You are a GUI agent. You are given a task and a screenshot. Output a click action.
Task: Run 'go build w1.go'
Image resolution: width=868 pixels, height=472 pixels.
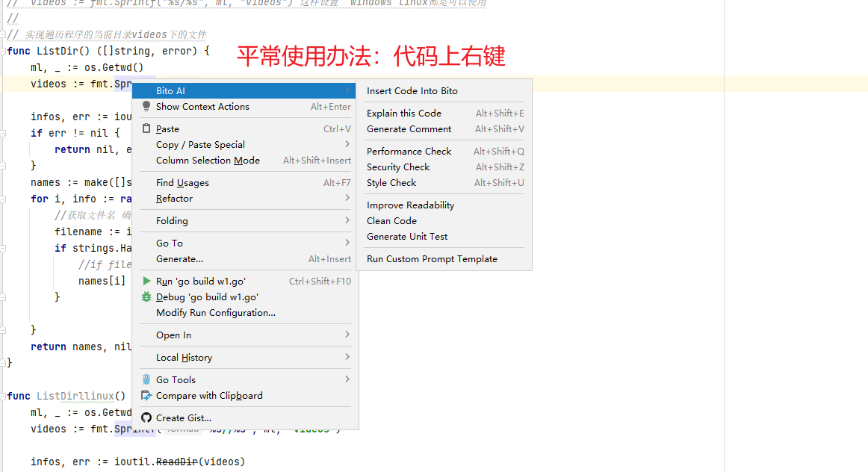point(244,281)
